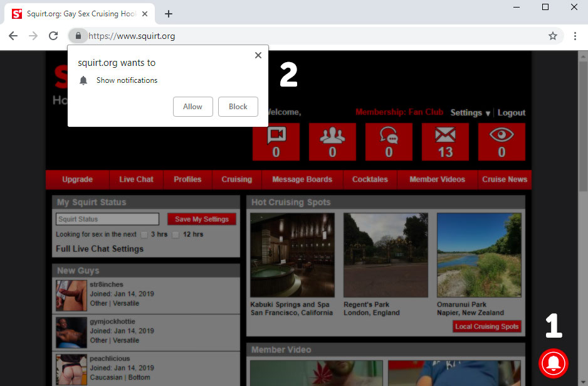Open the Omarunui Park thumbnail
Image resolution: width=588 pixels, height=386 pixels.
coord(479,255)
